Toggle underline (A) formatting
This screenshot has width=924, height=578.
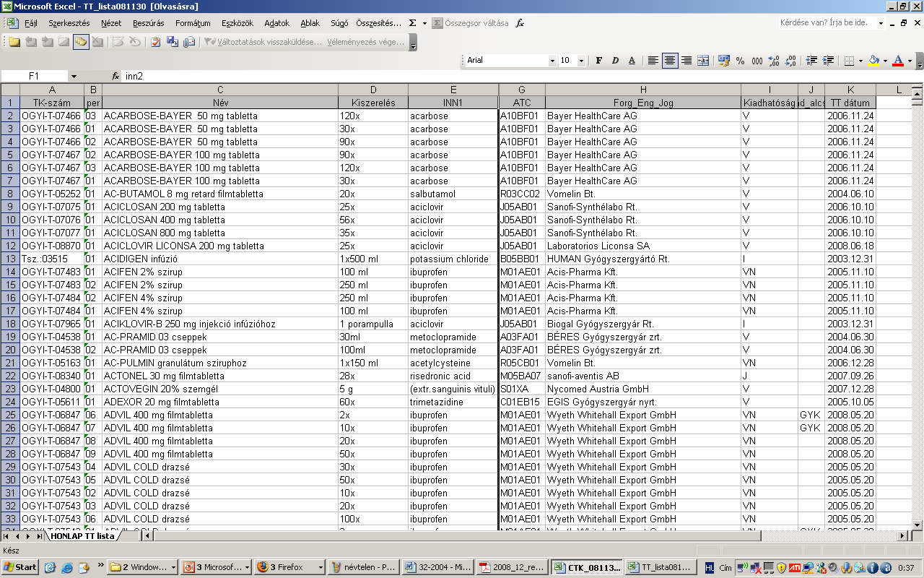pos(632,61)
